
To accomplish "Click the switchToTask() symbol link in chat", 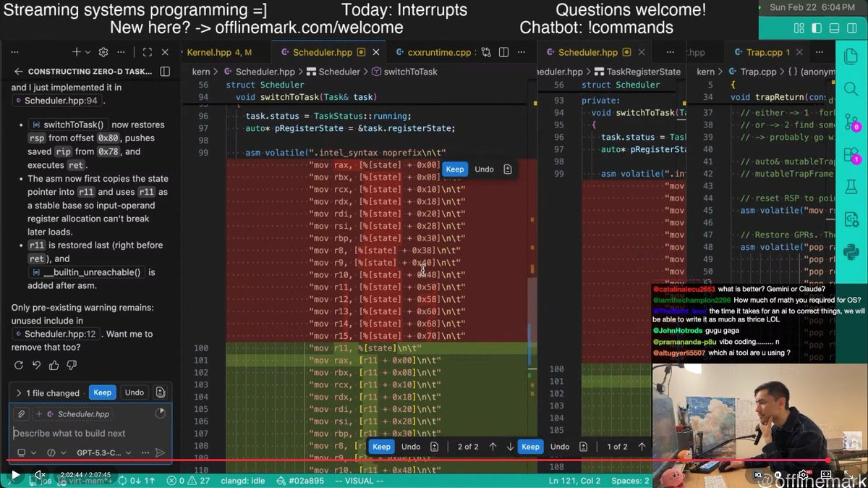I will [x=68, y=125].
